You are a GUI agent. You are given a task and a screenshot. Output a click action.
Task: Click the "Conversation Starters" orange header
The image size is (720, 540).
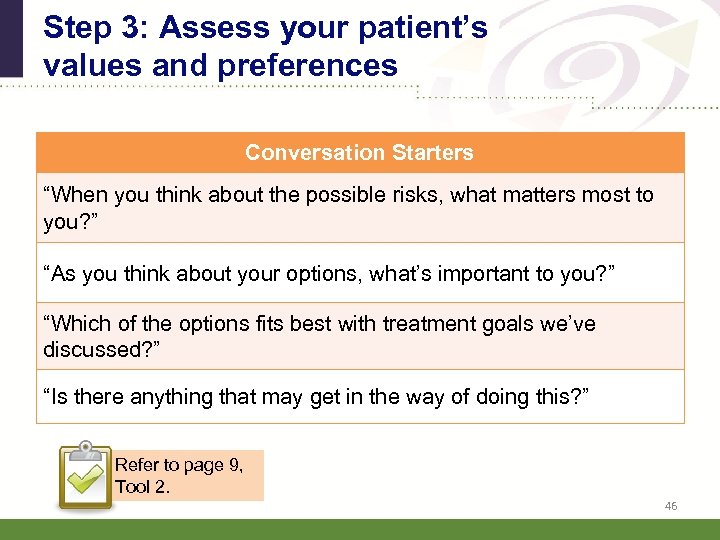(x=360, y=153)
